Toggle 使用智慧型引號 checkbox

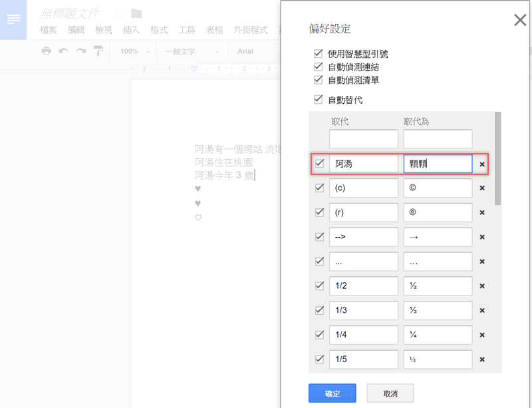(x=319, y=53)
